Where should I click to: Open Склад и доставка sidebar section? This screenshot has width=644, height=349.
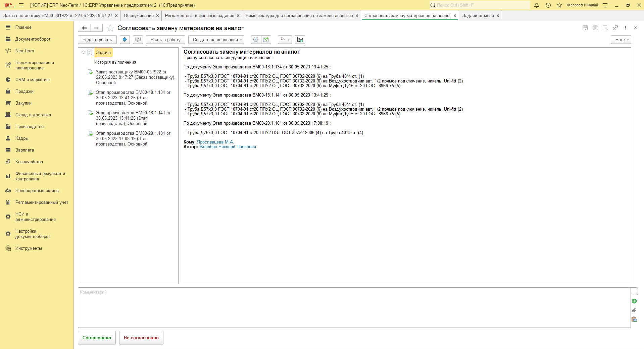click(33, 115)
